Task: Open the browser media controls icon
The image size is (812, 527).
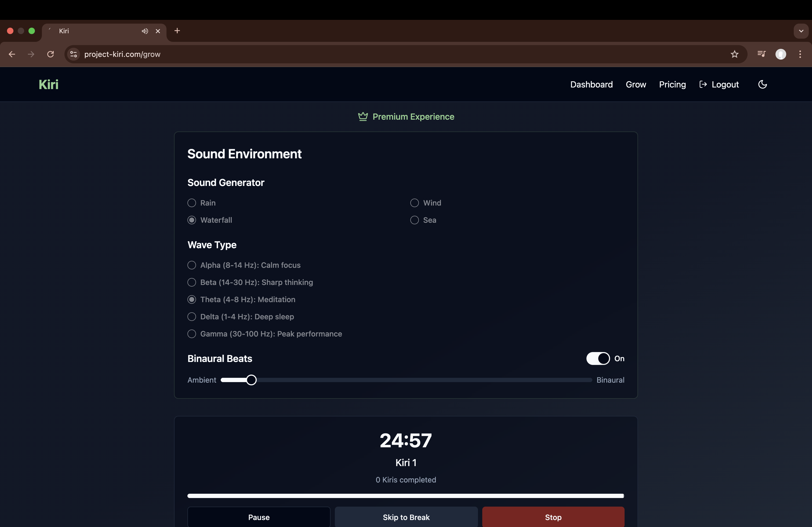Action: pos(761,54)
